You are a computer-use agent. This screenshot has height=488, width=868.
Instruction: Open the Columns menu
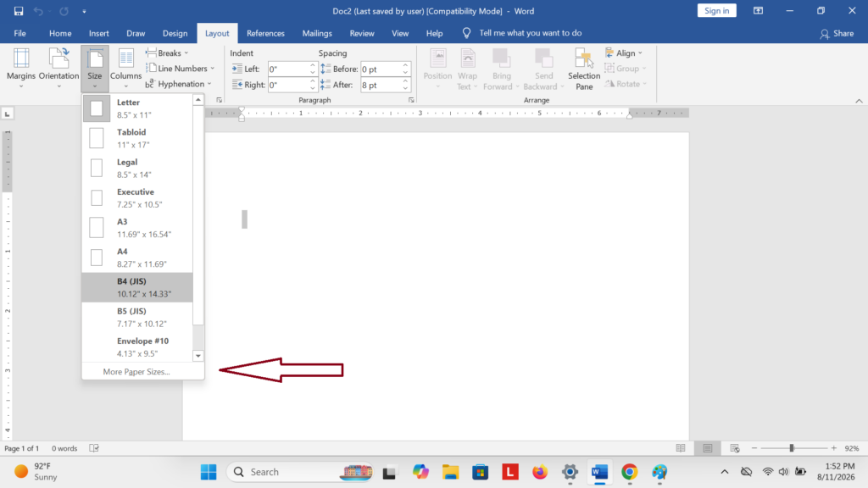pyautogui.click(x=125, y=68)
